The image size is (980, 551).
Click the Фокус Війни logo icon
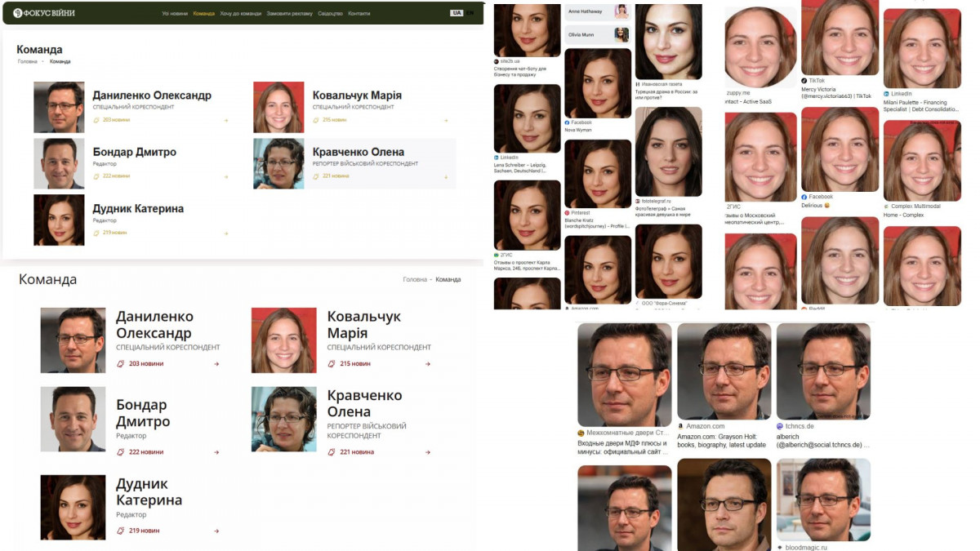coord(17,13)
